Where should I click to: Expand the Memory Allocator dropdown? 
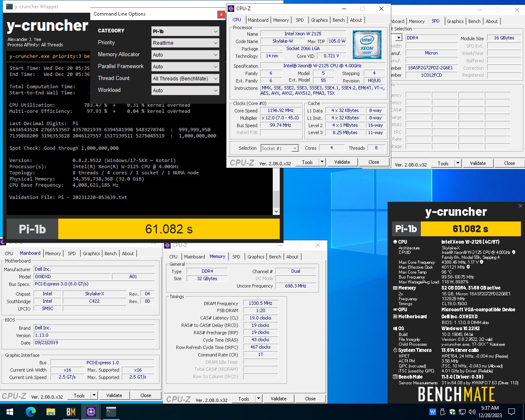[185, 55]
